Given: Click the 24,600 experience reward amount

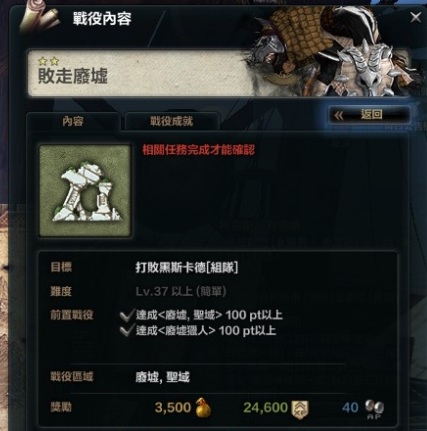Looking at the screenshot, I should tap(265, 407).
